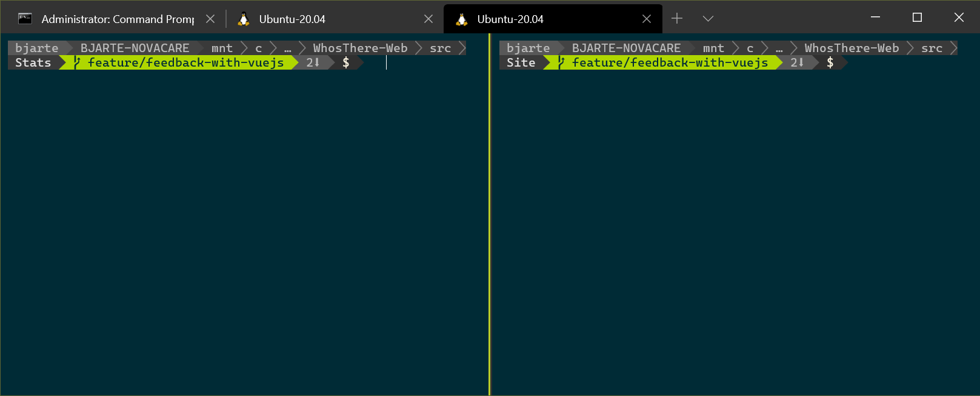Click the Command Prompt tab icon

coord(25,19)
